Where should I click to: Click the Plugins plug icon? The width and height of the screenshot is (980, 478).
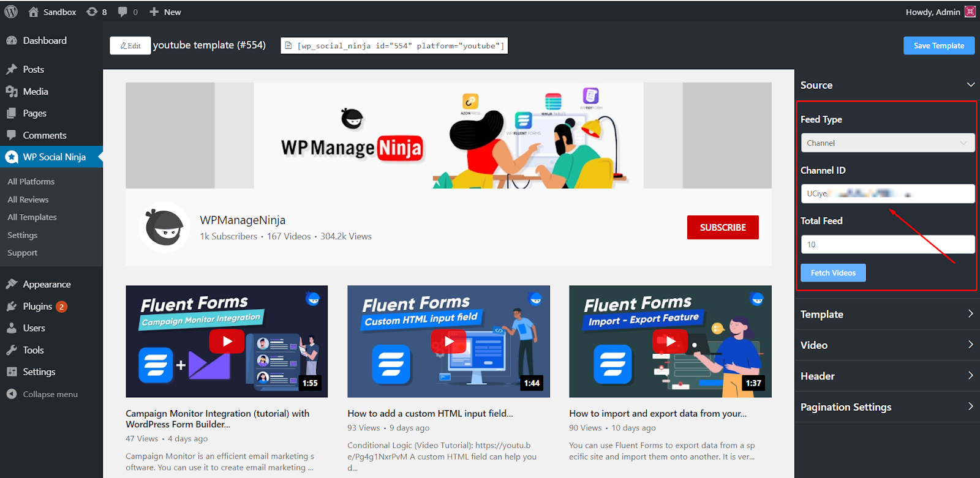[12, 306]
